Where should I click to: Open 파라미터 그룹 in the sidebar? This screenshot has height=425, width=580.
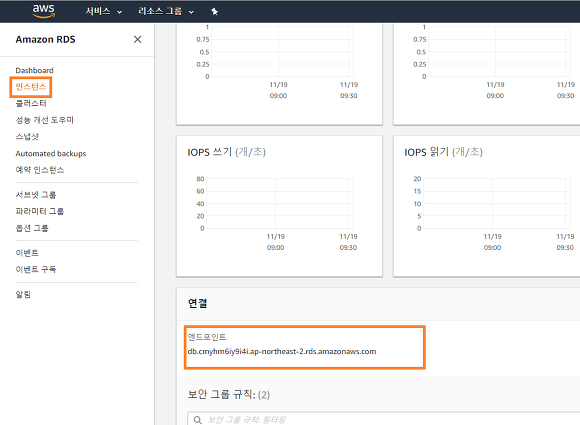point(40,211)
